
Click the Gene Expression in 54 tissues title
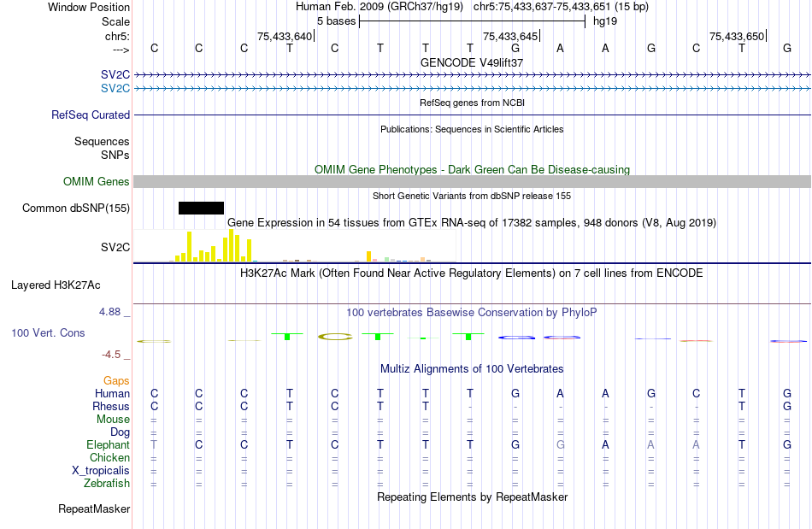pos(472,222)
